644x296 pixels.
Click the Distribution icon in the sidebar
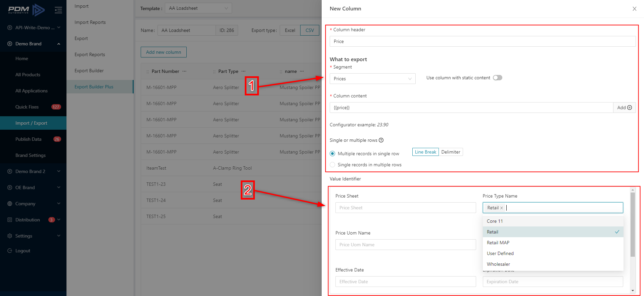coord(10,220)
